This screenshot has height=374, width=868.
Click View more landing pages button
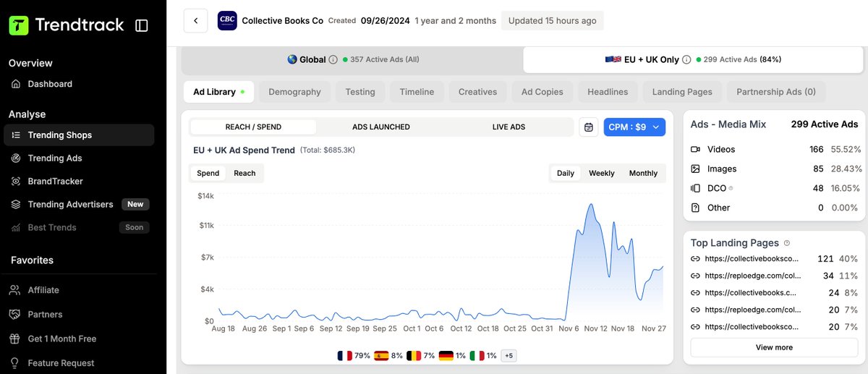pyautogui.click(x=774, y=347)
